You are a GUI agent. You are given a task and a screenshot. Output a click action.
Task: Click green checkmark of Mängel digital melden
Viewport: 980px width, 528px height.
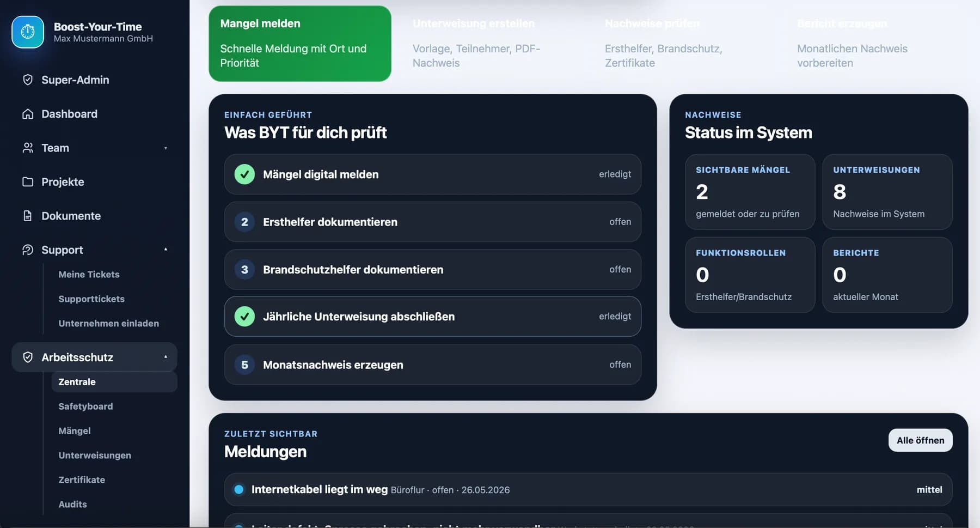pyautogui.click(x=244, y=174)
